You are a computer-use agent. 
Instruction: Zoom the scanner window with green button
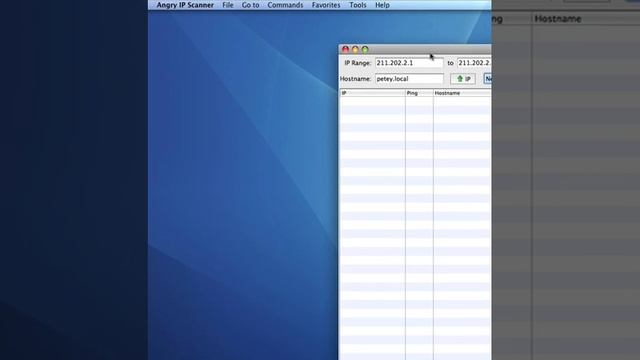365,49
